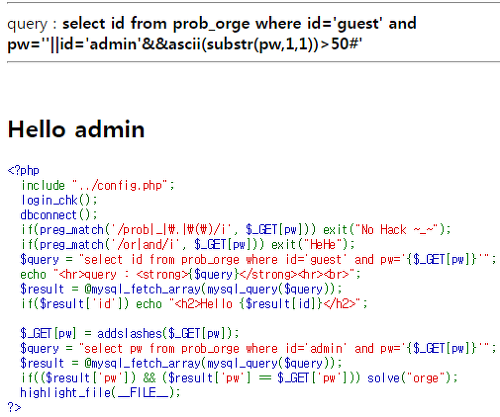500x417 pixels.
Task: Click the highlight_file(__FILE__); line
Action: (x=100, y=393)
